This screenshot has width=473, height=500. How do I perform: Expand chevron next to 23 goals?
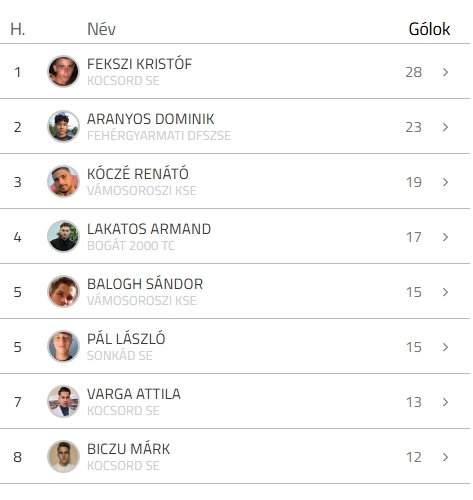(445, 127)
